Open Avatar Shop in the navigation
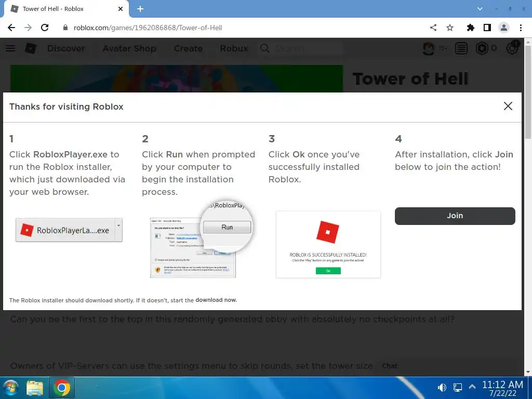532x399 pixels. (129, 48)
